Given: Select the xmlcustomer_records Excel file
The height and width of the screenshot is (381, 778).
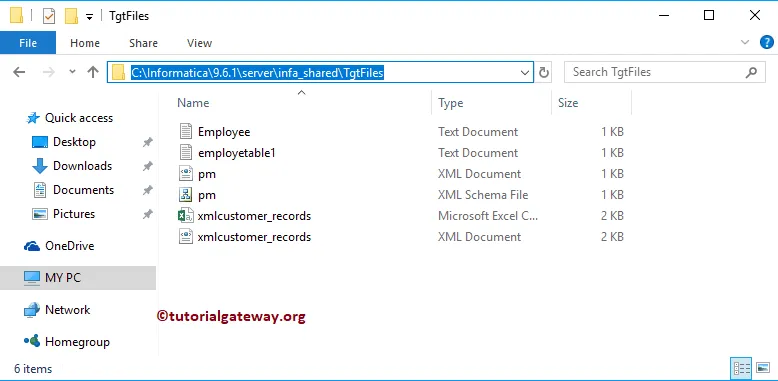Looking at the screenshot, I should (254, 216).
